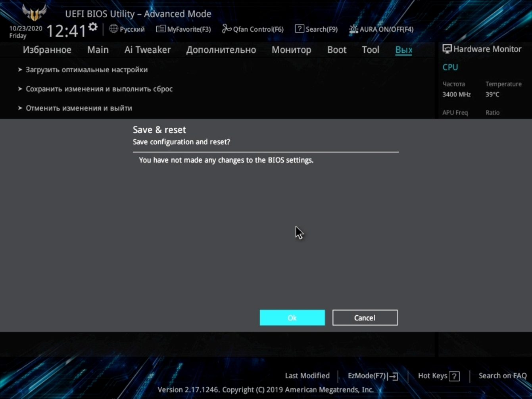Click the settings gear next to clock
This screenshot has width=532, height=399.
(93, 27)
